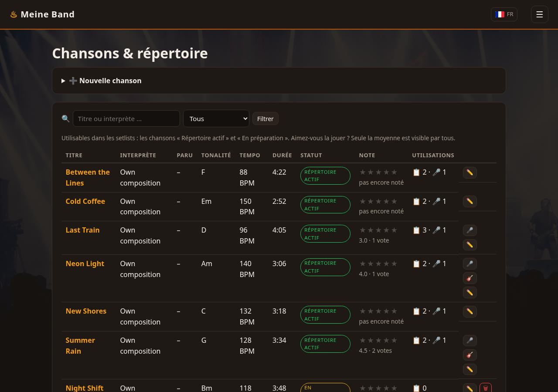Click the Summer Rain title
This screenshot has width=558, height=392.
click(x=80, y=346)
